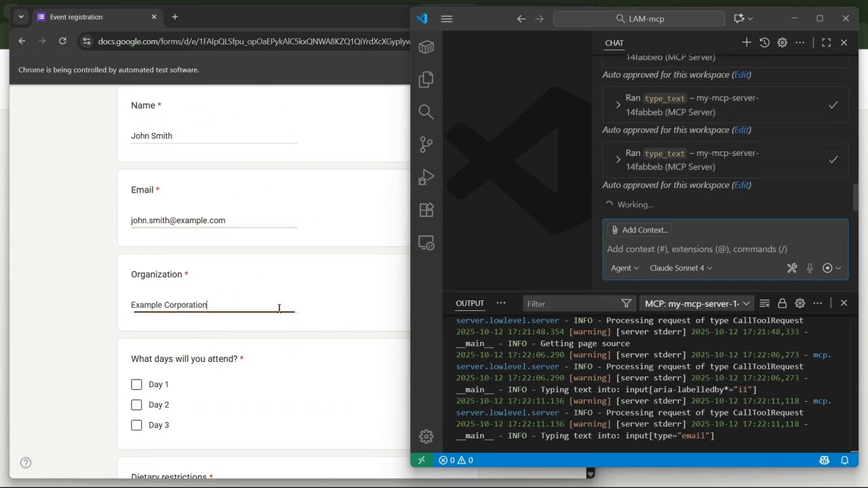Open the Remote Explorer view

click(x=426, y=243)
